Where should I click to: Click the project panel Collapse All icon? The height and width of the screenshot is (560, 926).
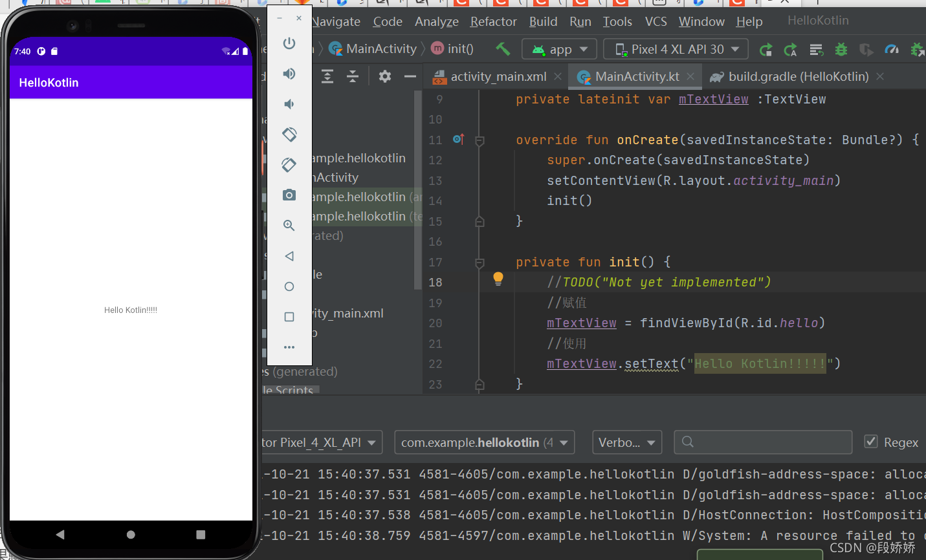coord(353,76)
